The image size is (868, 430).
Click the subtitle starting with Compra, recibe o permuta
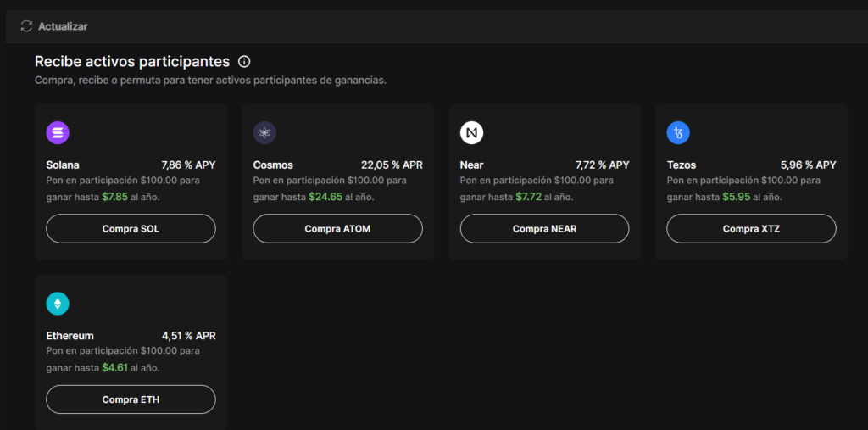[x=210, y=81]
